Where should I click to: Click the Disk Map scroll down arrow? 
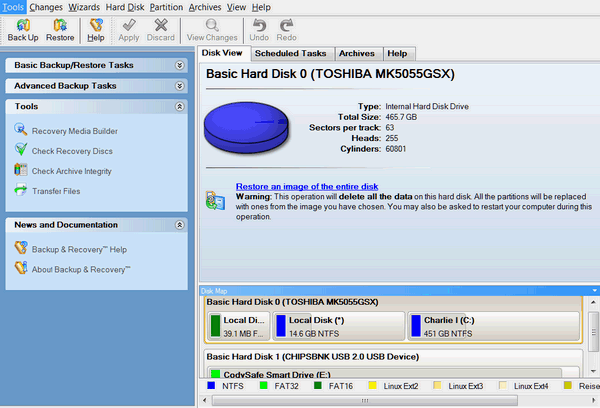click(x=593, y=371)
